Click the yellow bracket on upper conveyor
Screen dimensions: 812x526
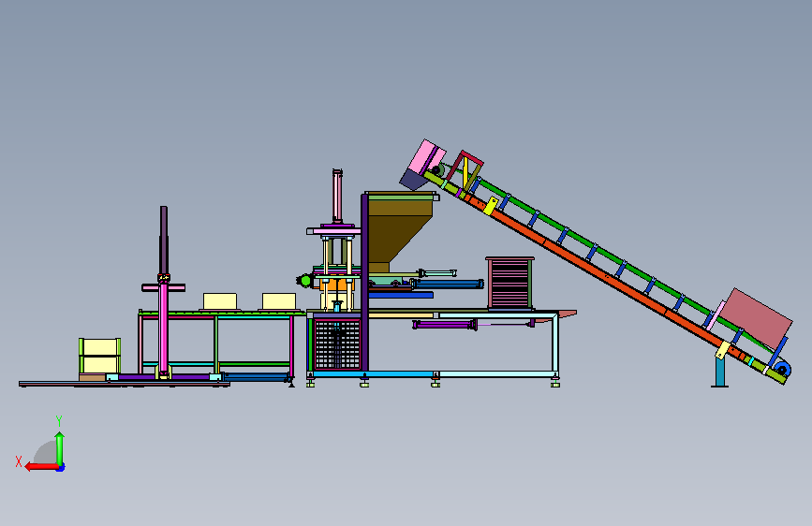[491, 206]
